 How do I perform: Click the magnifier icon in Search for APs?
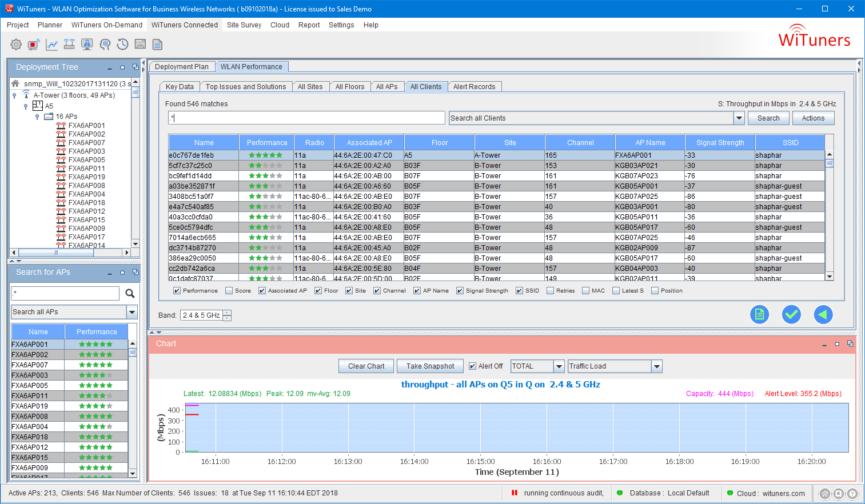coord(130,294)
